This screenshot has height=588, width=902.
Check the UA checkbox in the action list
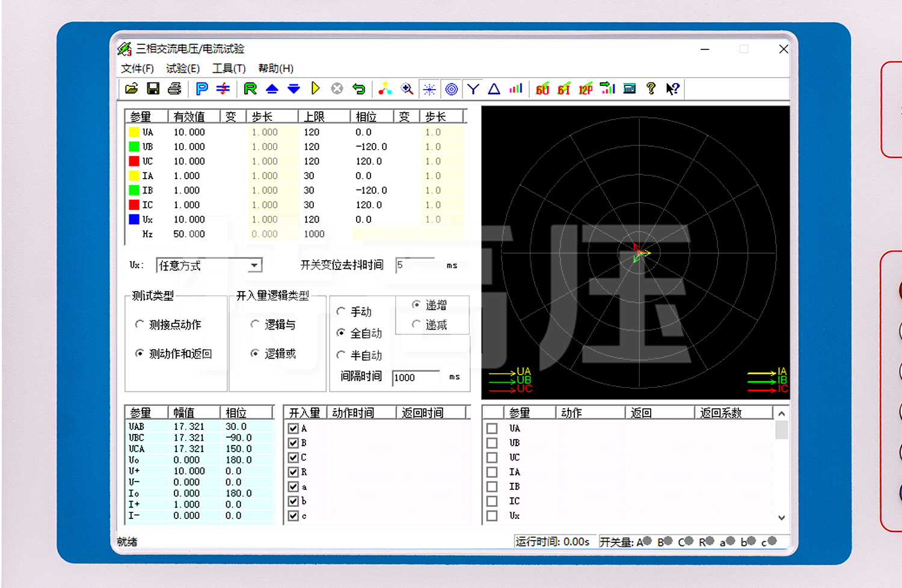pos(491,428)
